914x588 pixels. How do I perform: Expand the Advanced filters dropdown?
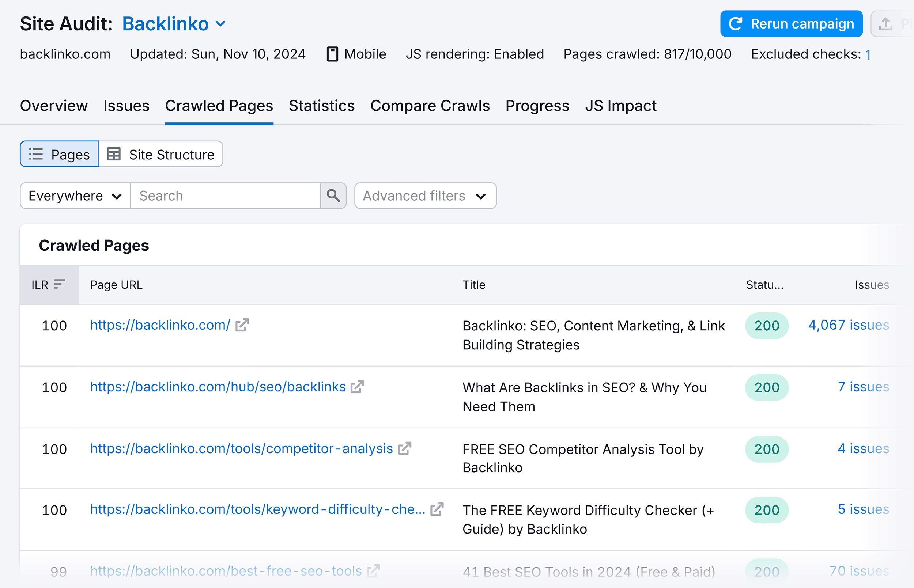click(x=426, y=196)
